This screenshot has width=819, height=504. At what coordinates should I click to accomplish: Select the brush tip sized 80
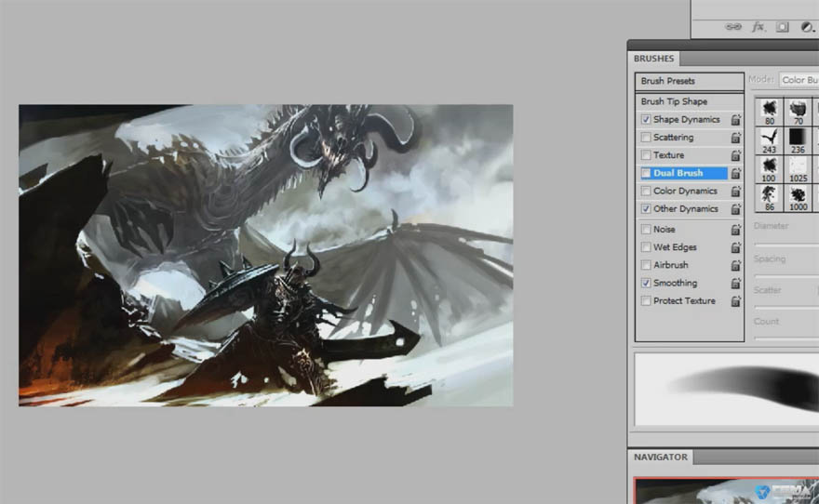(x=770, y=112)
